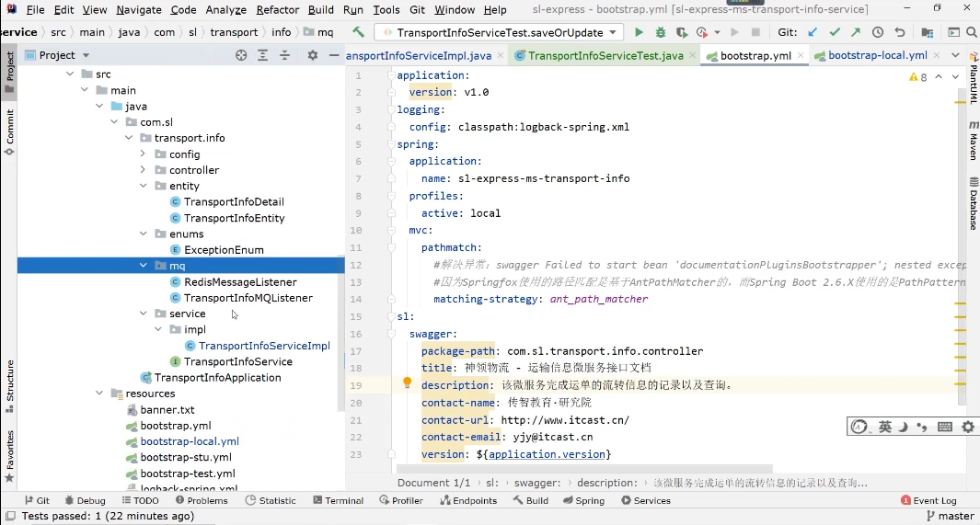
Task: Collapse all nodes in Project panel
Action: click(x=284, y=55)
